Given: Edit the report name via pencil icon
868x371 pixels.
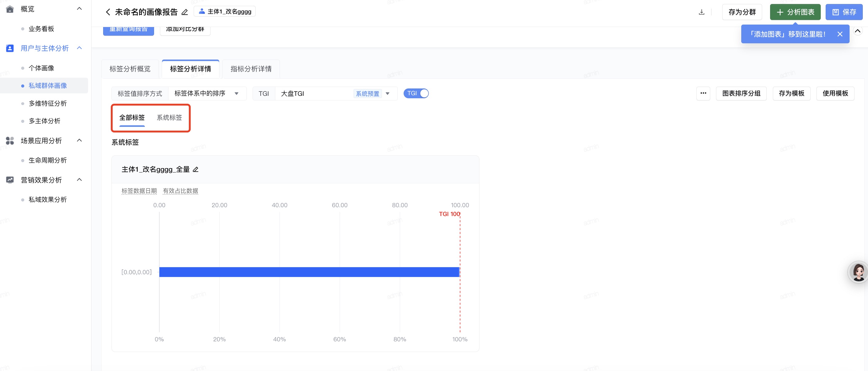Looking at the screenshot, I should 185,12.
